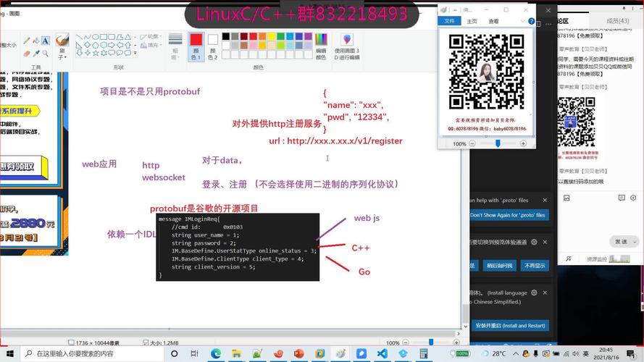Click main Paint zoom in plus button

tap(456, 342)
